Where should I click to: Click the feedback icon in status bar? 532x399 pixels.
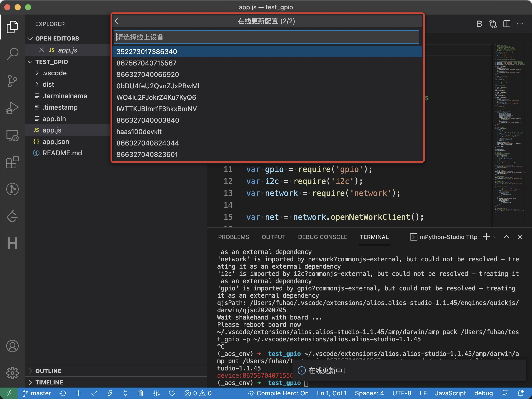[505, 393]
